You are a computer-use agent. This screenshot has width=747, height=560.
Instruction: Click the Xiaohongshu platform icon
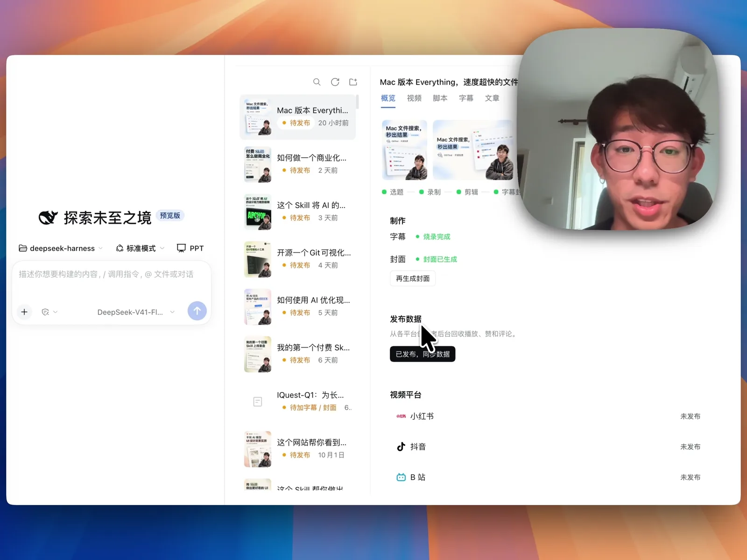pos(401,416)
